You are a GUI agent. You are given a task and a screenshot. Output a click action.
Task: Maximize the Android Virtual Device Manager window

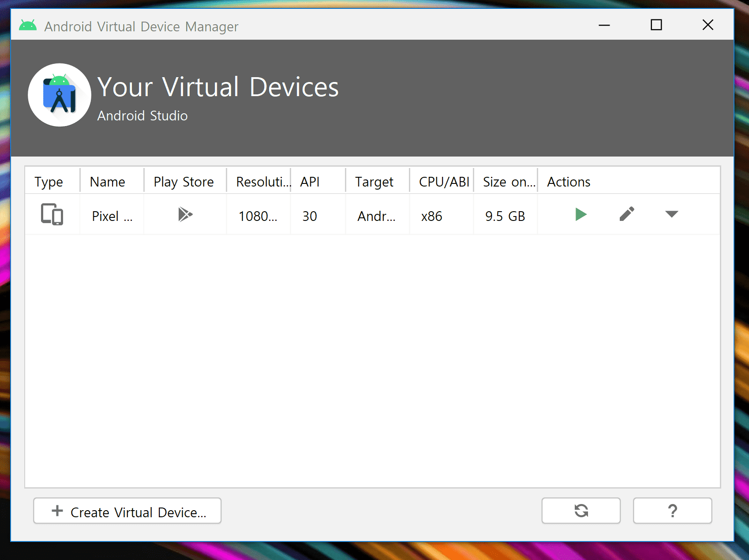tap(656, 25)
